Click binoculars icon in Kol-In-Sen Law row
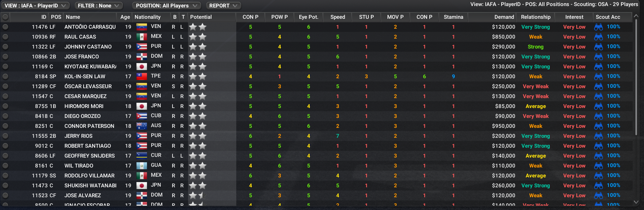This screenshot has height=210, width=644. (598, 76)
